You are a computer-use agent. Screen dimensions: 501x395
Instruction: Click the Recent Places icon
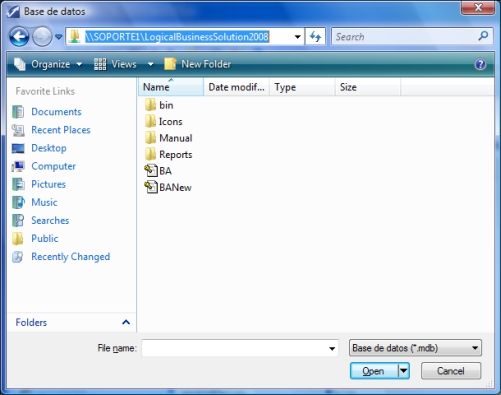(x=18, y=130)
